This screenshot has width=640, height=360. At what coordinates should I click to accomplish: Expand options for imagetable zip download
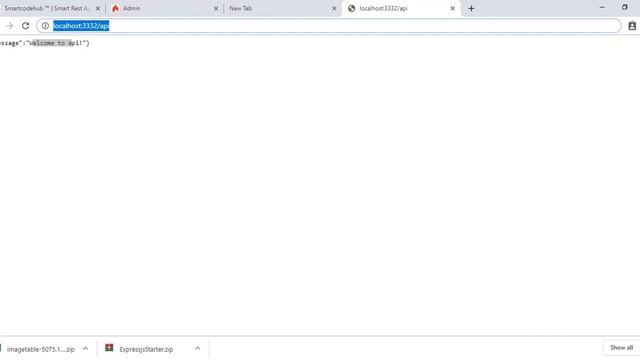point(85,349)
